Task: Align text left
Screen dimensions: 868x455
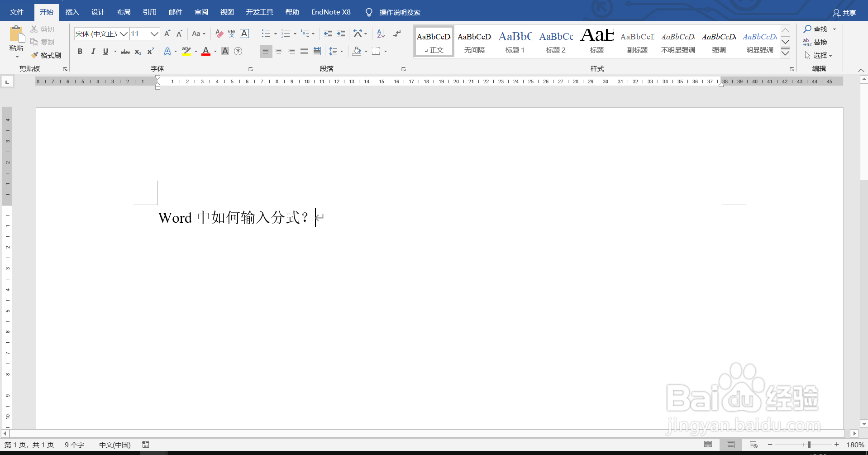Action: [266, 51]
